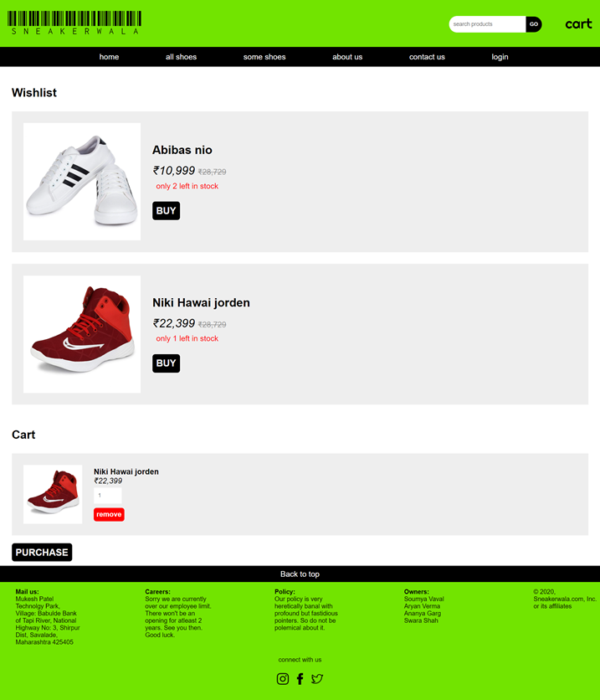Remove Niki Hawai jorden from cart
Viewport: 600px width, 700px height.
[109, 514]
